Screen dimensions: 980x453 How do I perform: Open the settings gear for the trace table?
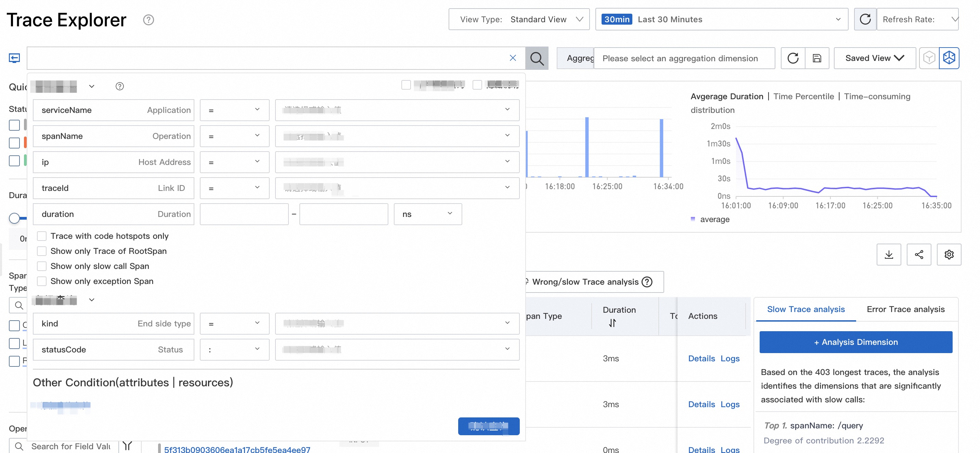[x=949, y=255]
